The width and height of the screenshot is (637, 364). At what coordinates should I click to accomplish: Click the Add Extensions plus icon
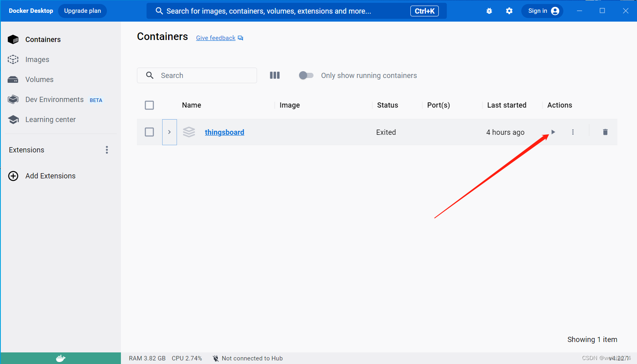click(13, 176)
